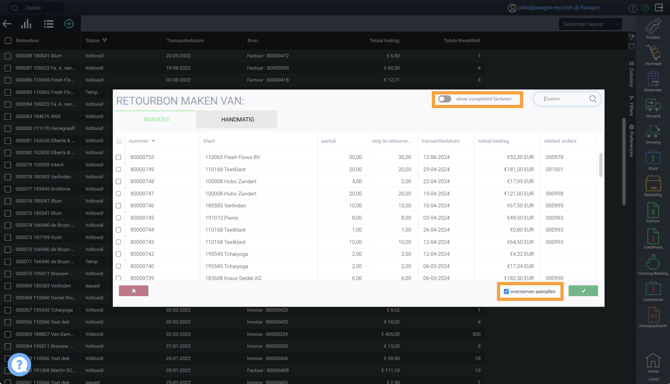Image resolution: width=670 pixels, height=384 pixels.
Task: Switch to the list view icon
Action: coord(48,24)
